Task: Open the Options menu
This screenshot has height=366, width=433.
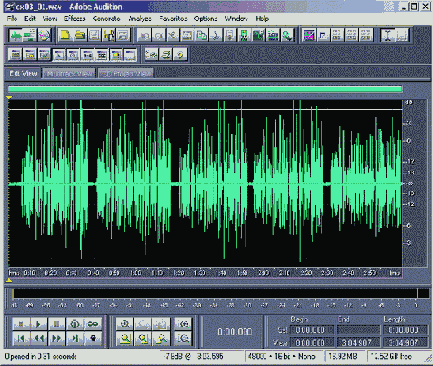Action: coord(206,19)
